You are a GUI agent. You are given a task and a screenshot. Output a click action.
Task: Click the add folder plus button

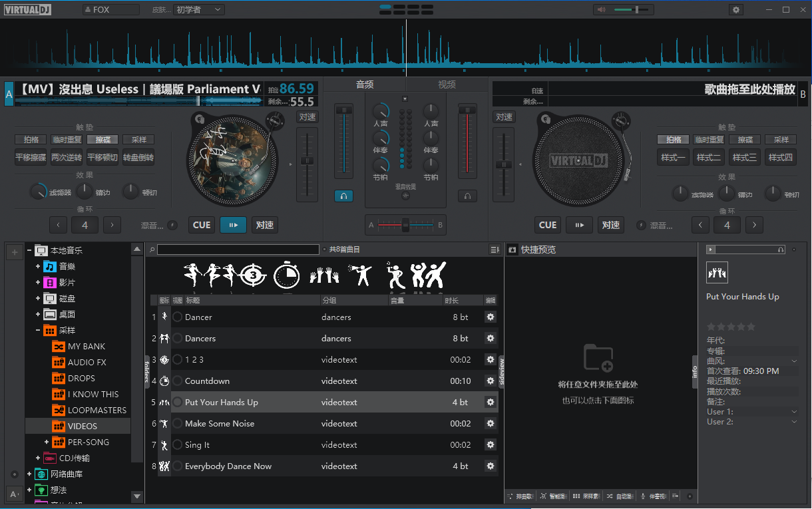click(x=15, y=252)
